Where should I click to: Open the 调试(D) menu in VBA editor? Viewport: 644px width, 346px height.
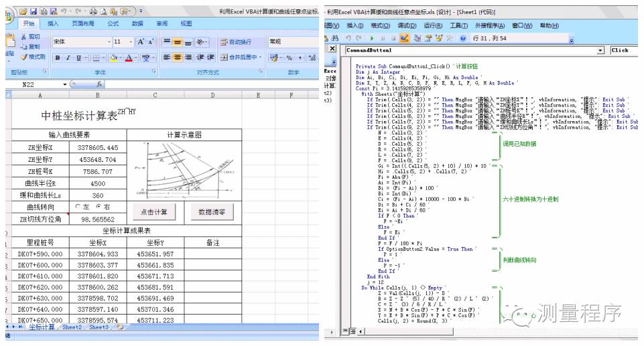tap(407, 25)
